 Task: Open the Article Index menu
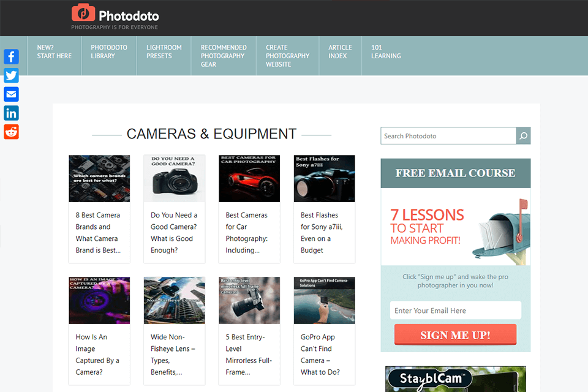340,51
